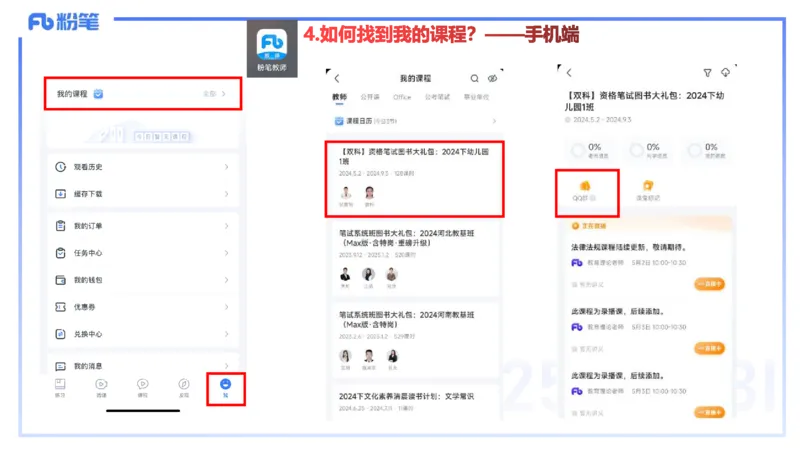
Task: Tap first teacher avatar in 2024下幼儿园1班 card
Action: pos(346,193)
